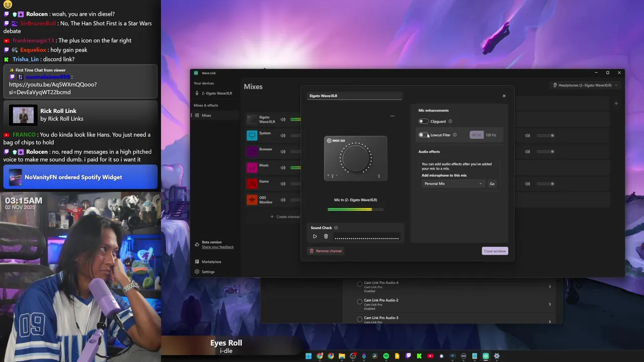Mute speaker icon next to Music label
Image resolution: width=644 pixels, height=362 pixels.
click(x=283, y=167)
